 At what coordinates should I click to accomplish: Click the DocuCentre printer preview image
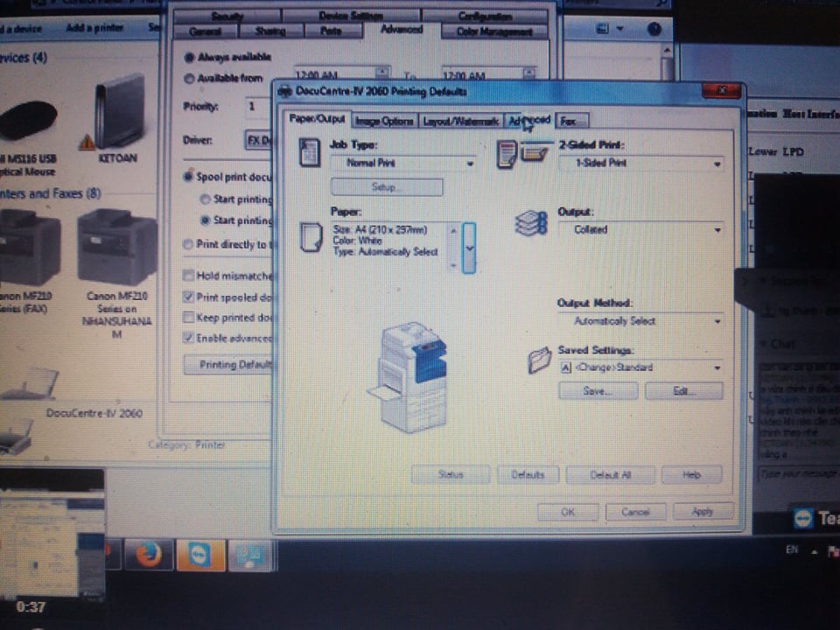[409, 376]
